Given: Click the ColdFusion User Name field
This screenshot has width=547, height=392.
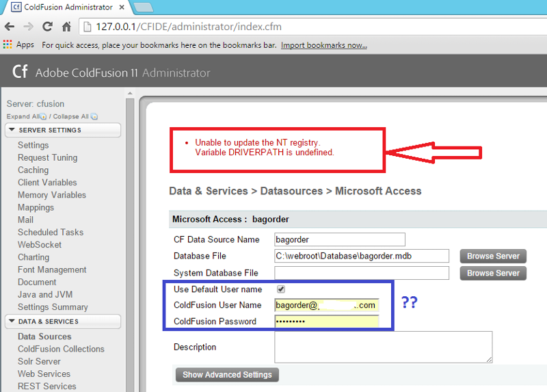Looking at the screenshot, I should pos(327,305).
